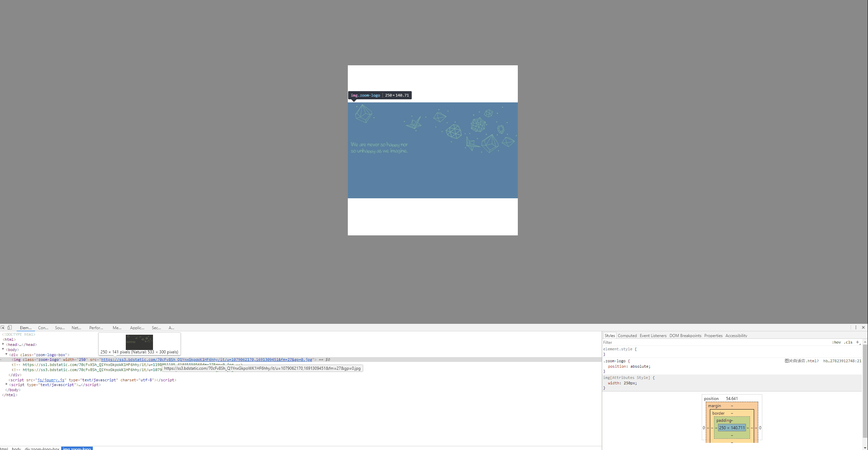Image resolution: width=868 pixels, height=450 pixels.
Task: Select the closing </div> row
Action: point(15,375)
